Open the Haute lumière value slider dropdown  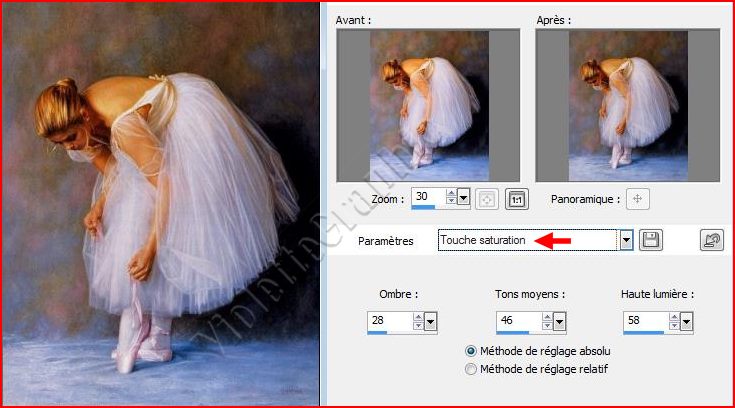click(x=686, y=321)
